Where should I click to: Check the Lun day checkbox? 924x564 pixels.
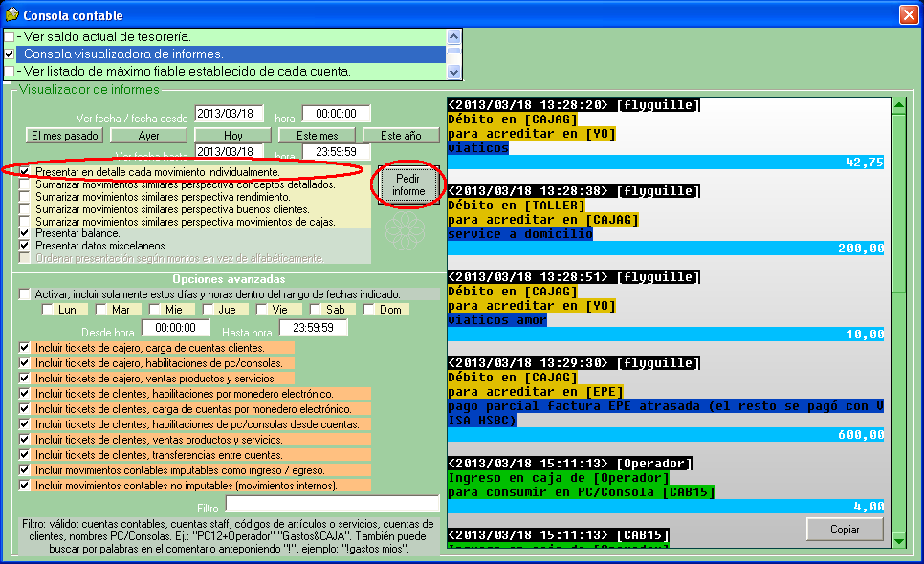click(47, 309)
